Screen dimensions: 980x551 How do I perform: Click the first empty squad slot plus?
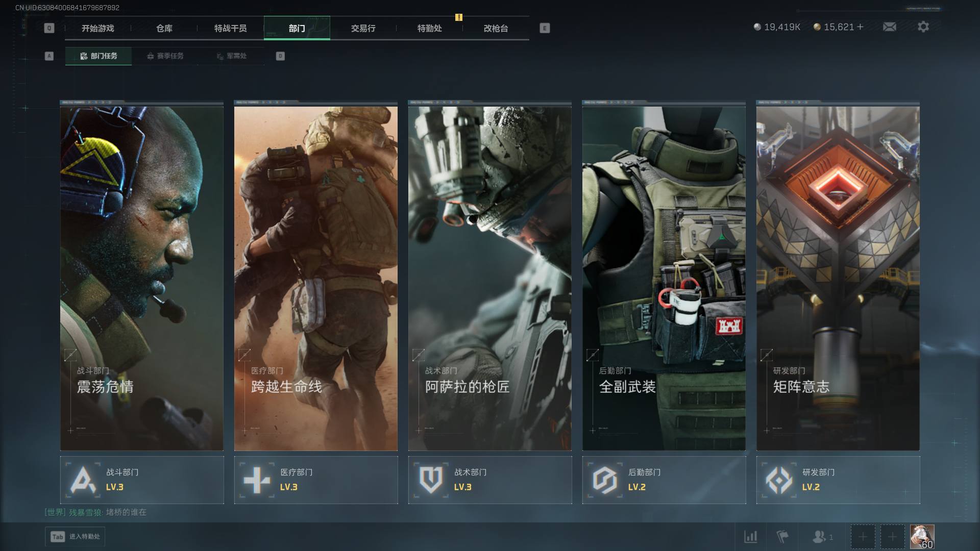click(863, 537)
